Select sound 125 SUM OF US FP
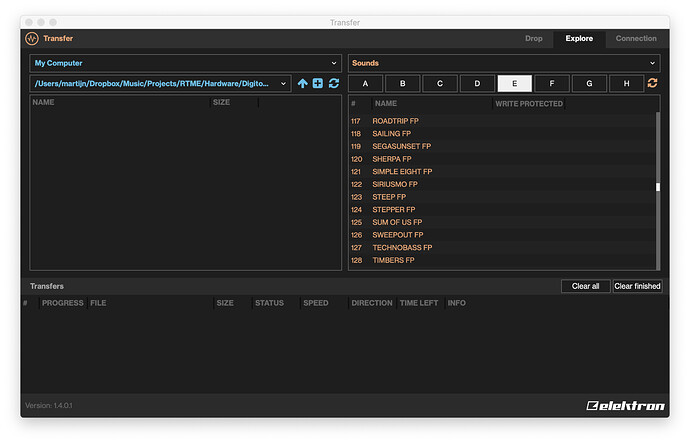 click(x=502, y=222)
